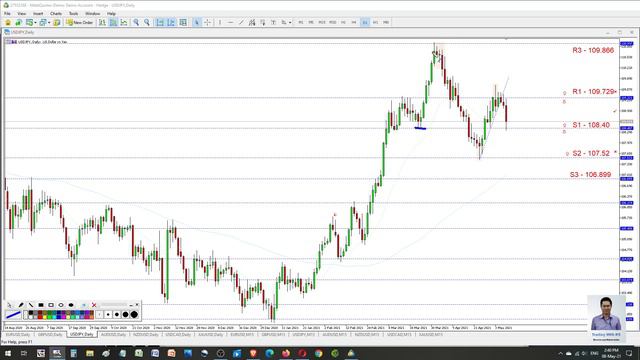Open the File menu
This screenshot has width=640, height=360.
pyautogui.click(x=7, y=13)
